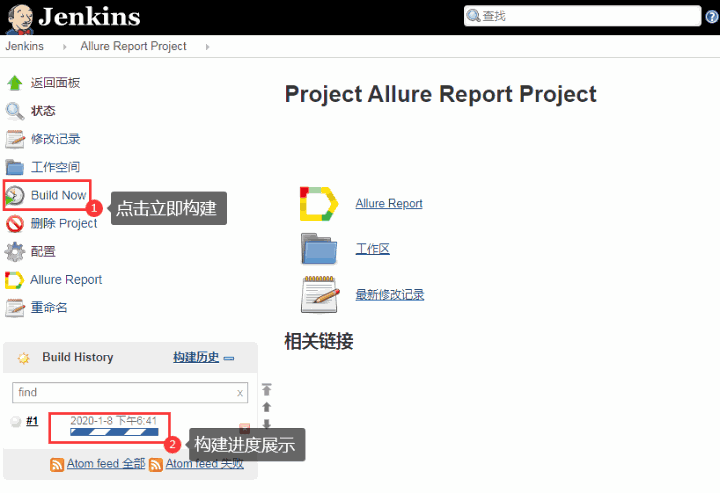Open Allure Report Project breadcrumb link
The image size is (720, 493).
click(133, 46)
